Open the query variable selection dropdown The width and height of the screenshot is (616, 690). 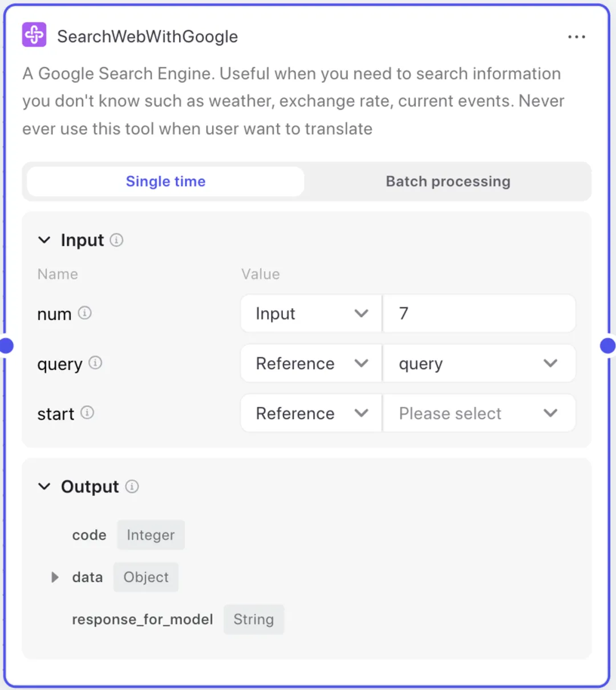point(479,363)
